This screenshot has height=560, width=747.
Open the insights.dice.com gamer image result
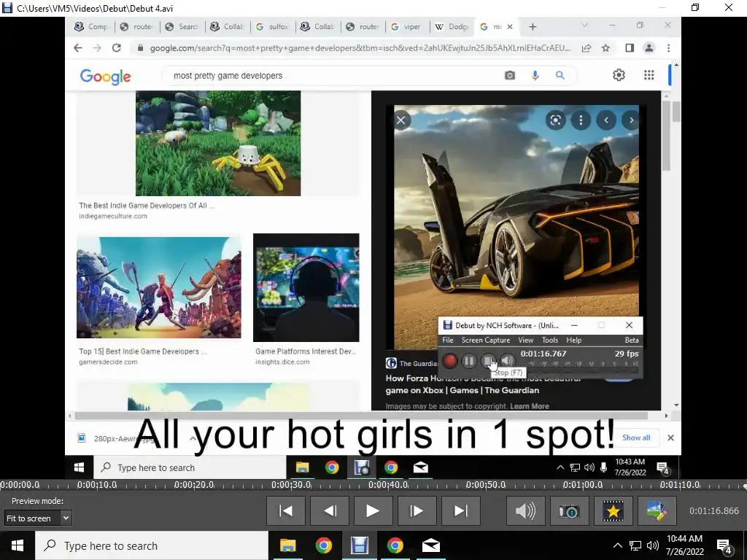[306, 287]
